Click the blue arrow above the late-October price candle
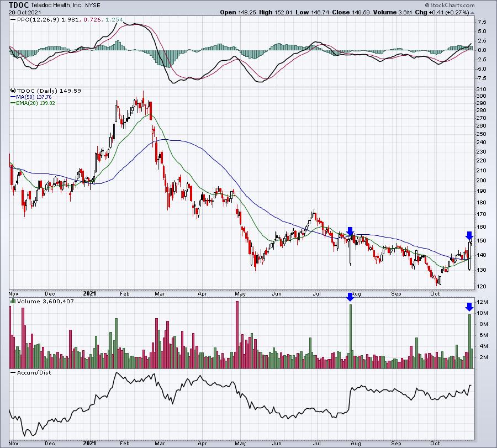This screenshot has height=448, width=497. coord(469,235)
